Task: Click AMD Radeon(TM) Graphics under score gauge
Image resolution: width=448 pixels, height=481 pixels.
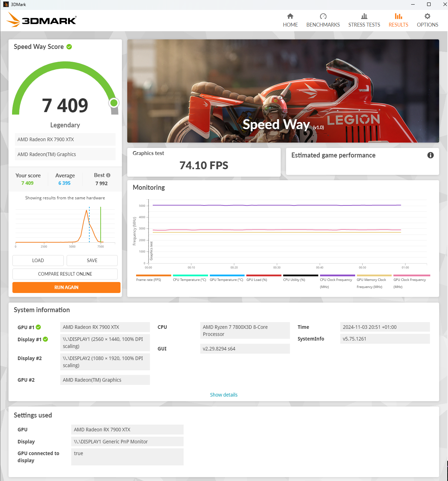Action: point(65,154)
